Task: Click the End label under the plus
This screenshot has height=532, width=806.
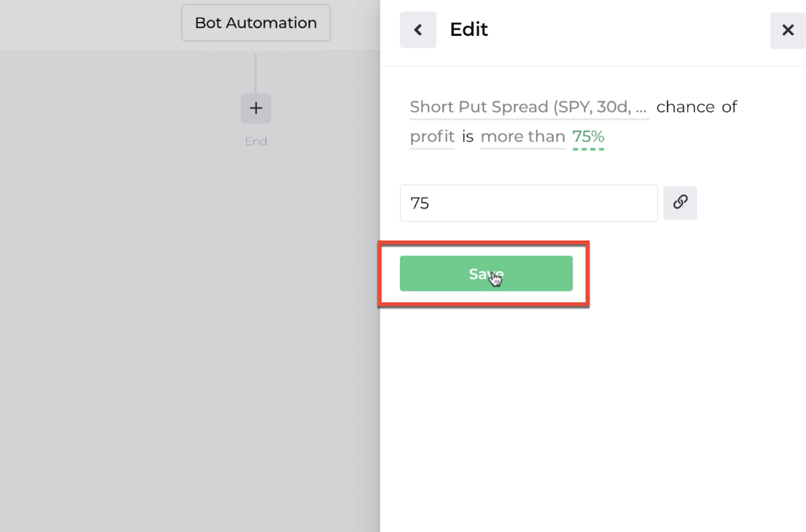Action: pyautogui.click(x=256, y=141)
